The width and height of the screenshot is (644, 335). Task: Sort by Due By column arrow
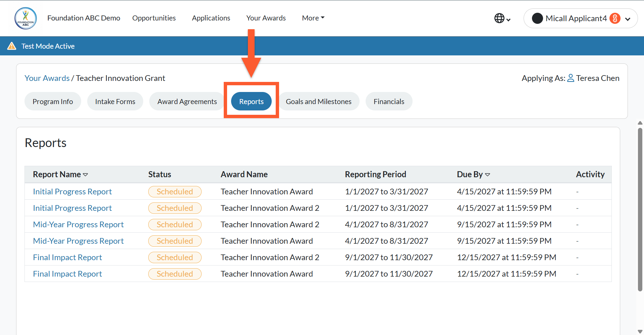(x=487, y=175)
